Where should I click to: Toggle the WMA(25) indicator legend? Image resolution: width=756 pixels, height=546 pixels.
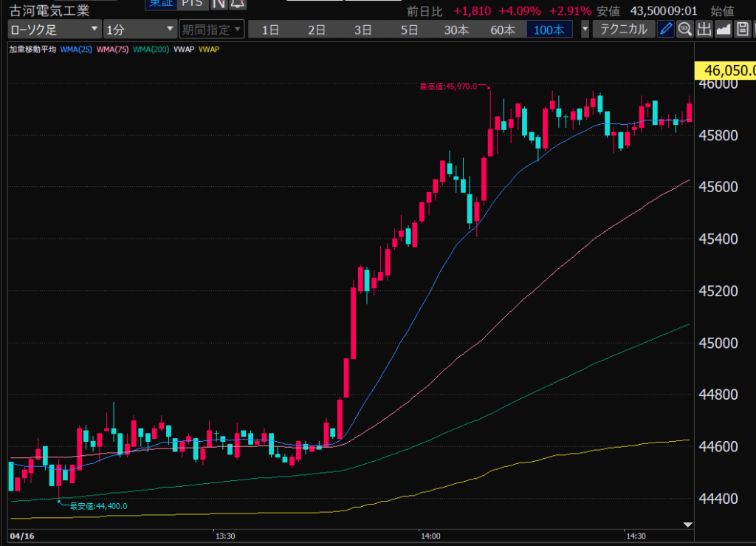tap(75, 50)
